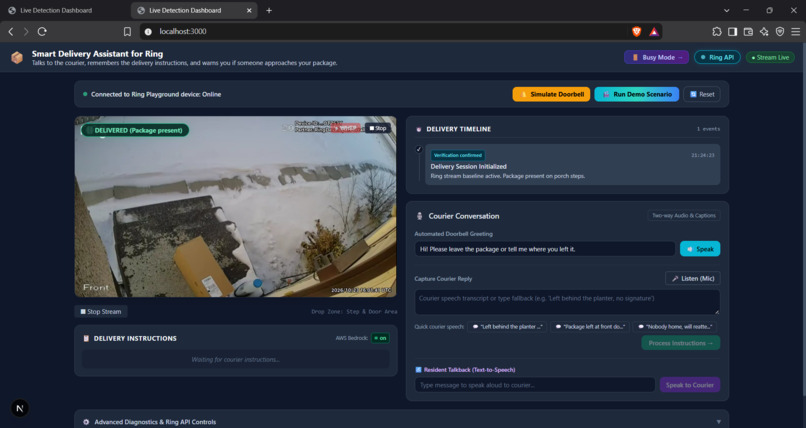Toggle the browser sidebar panel
The image size is (806, 428).
point(732,31)
